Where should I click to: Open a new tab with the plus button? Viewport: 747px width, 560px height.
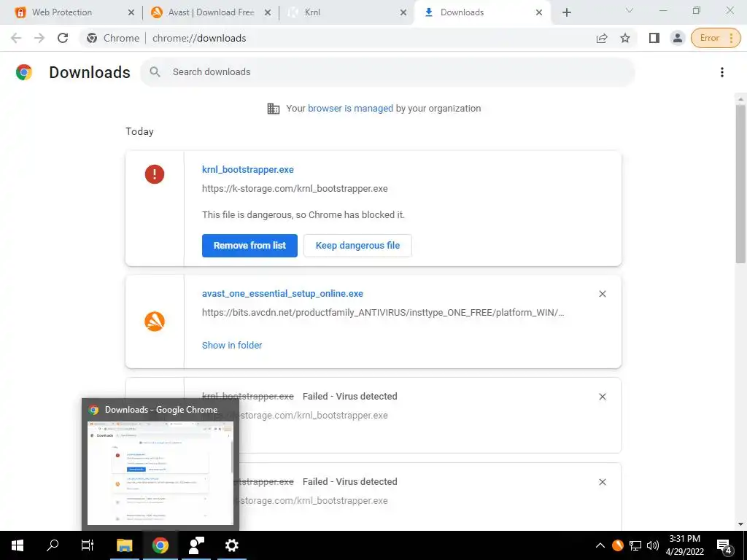pos(566,12)
